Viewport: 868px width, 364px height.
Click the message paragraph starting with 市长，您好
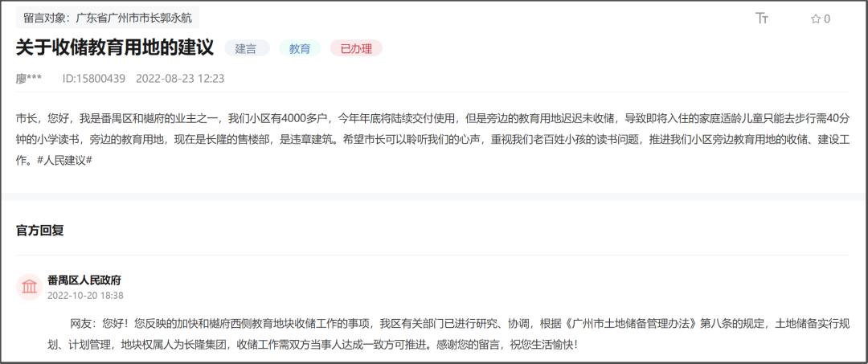(x=432, y=141)
